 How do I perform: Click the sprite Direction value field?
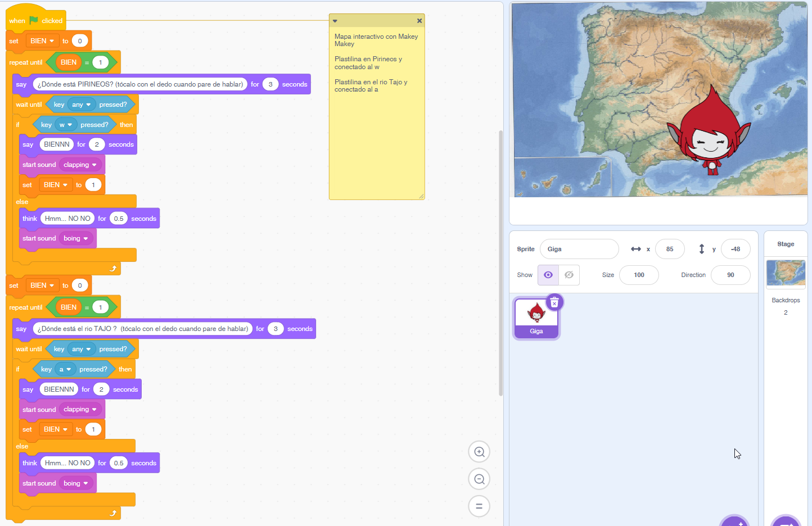(x=730, y=275)
